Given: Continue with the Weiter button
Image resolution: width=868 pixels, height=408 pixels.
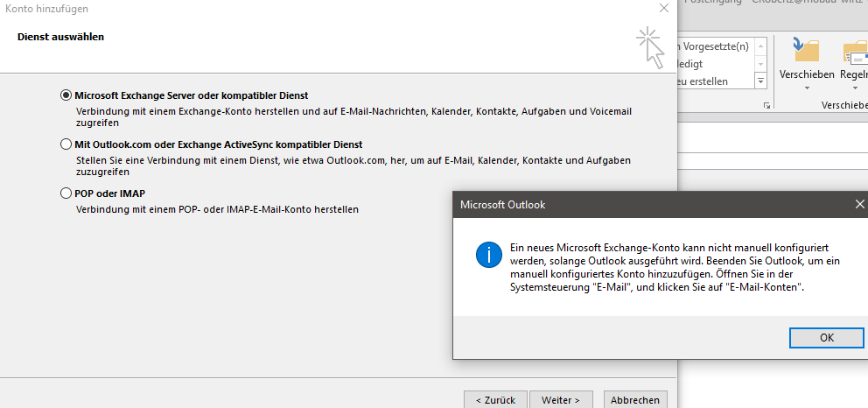Looking at the screenshot, I should tap(561, 400).
